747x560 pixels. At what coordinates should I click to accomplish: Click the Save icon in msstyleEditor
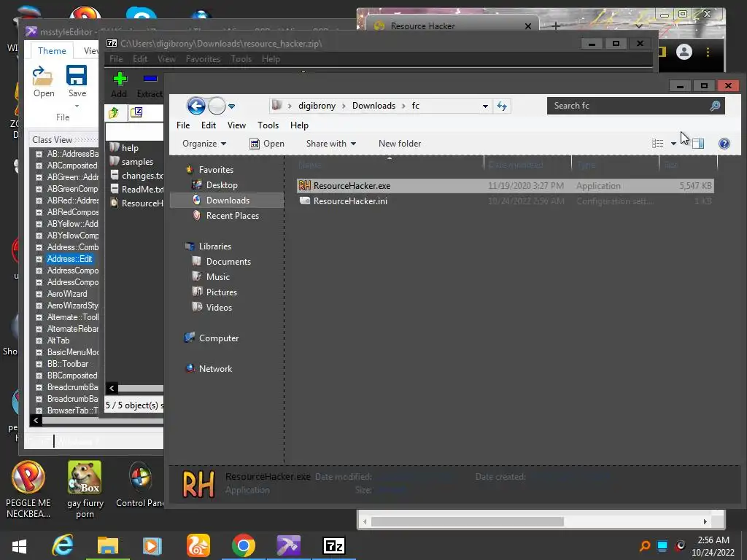click(x=77, y=82)
